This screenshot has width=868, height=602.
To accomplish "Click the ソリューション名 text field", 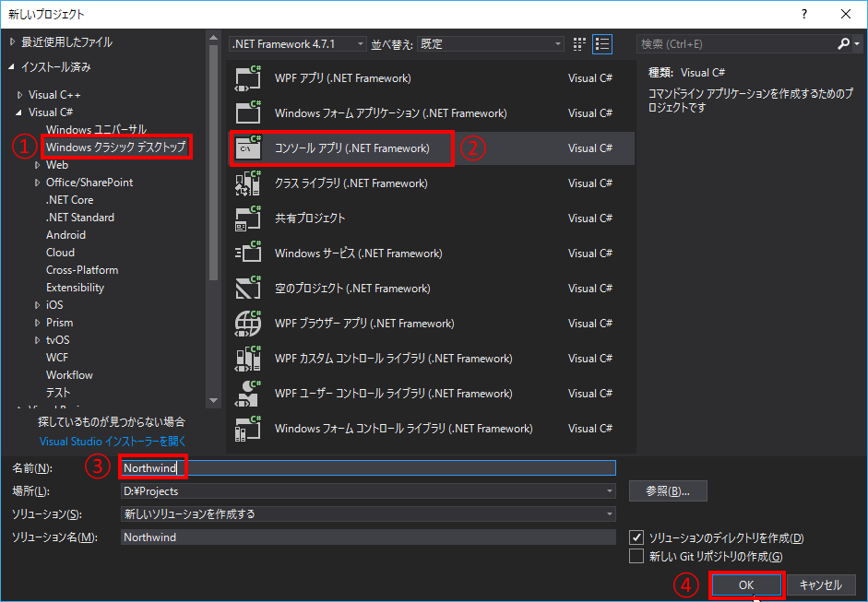I will [x=368, y=537].
